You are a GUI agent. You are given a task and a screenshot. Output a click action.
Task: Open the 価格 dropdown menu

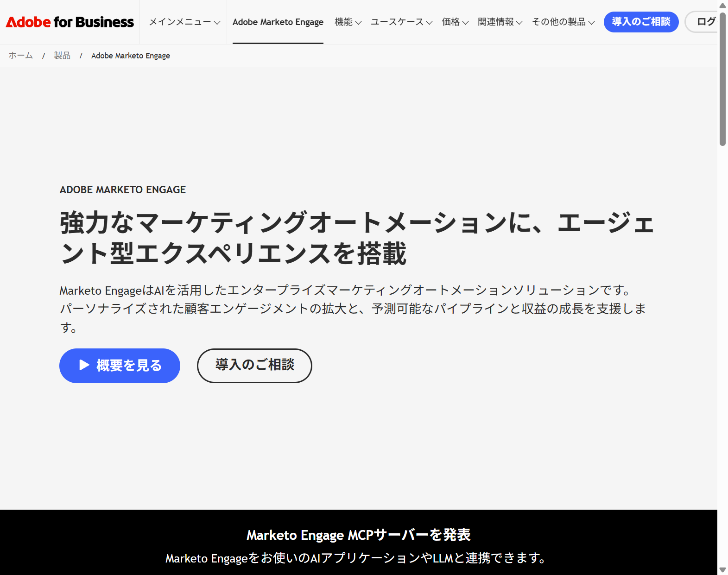(455, 22)
